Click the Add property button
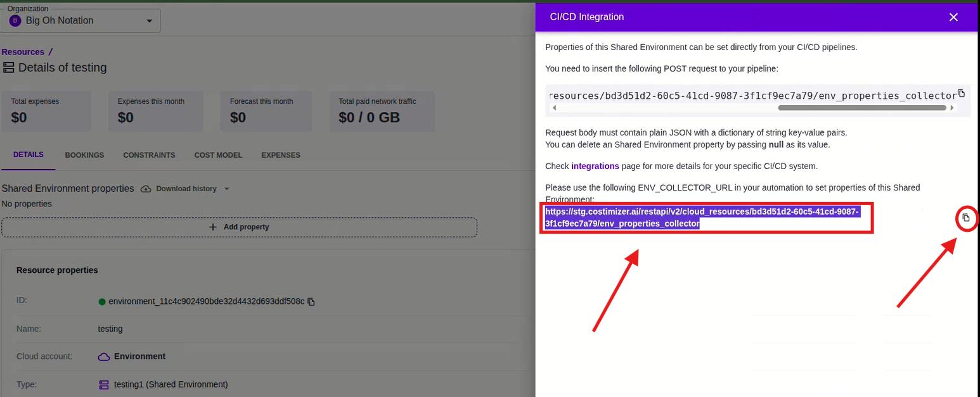Image resolution: width=980 pixels, height=397 pixels. click(x=239, y=227)
